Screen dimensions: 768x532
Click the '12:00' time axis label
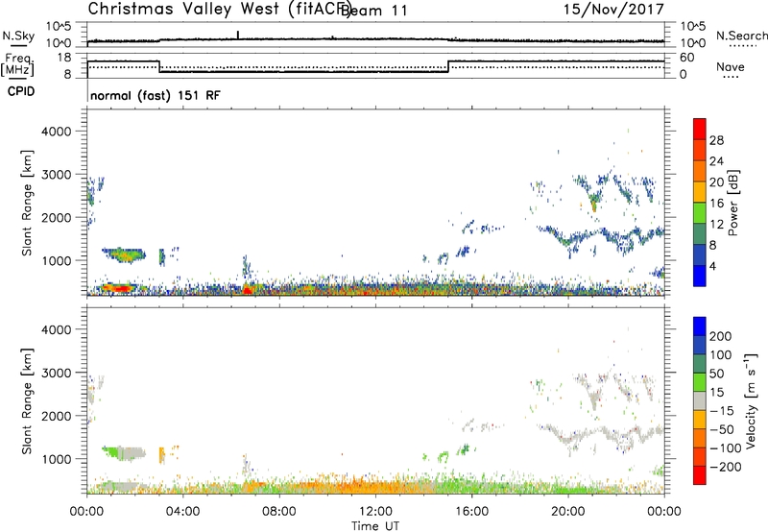click(375, 512)
